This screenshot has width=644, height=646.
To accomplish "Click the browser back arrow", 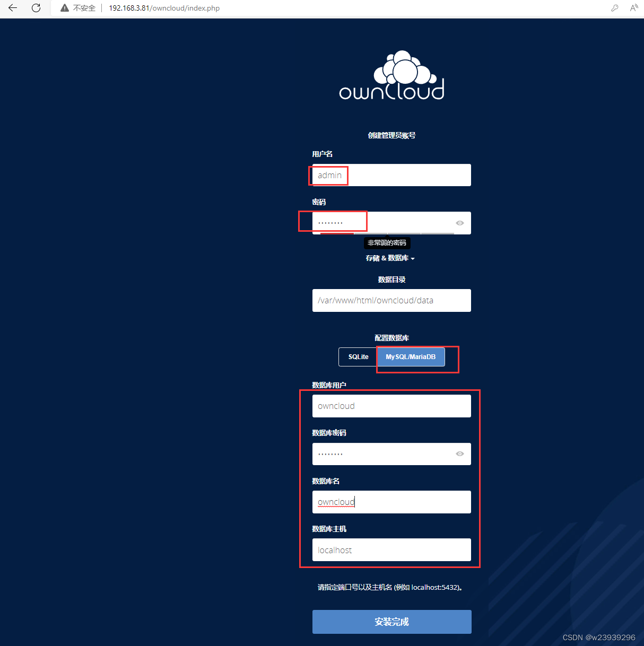I will click(13, 8).
